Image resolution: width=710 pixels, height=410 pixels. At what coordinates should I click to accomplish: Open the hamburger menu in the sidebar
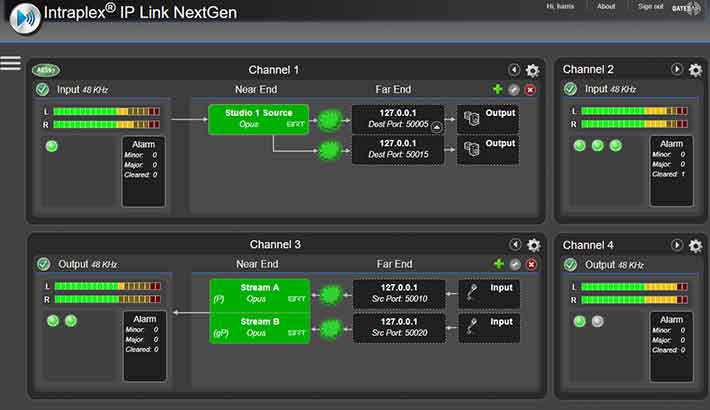[x=10, y=63]
